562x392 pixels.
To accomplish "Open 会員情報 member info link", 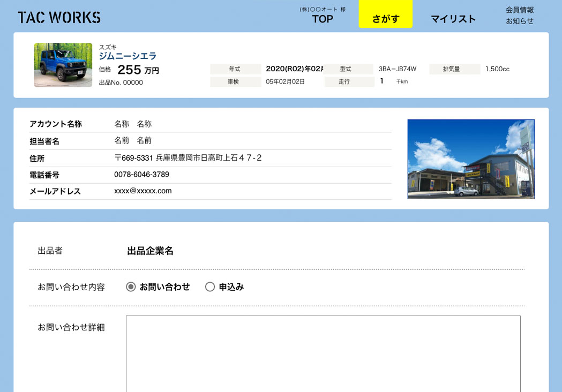I will pos(520,10).
